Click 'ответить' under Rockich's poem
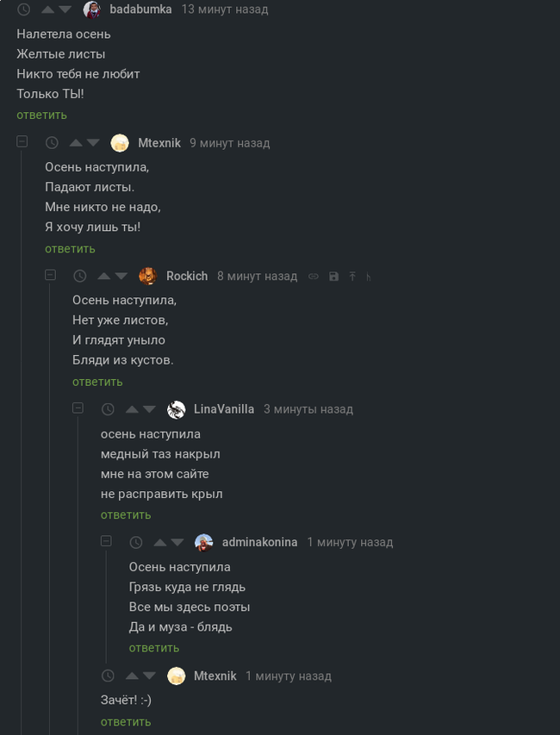The width and height of the screenshot is (560, 735). tap(97, 382)
